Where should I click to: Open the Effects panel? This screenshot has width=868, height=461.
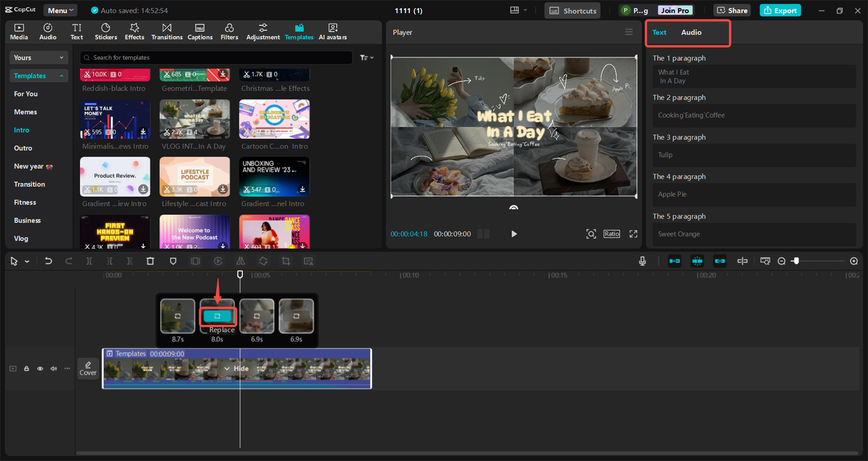pos(134,32)
